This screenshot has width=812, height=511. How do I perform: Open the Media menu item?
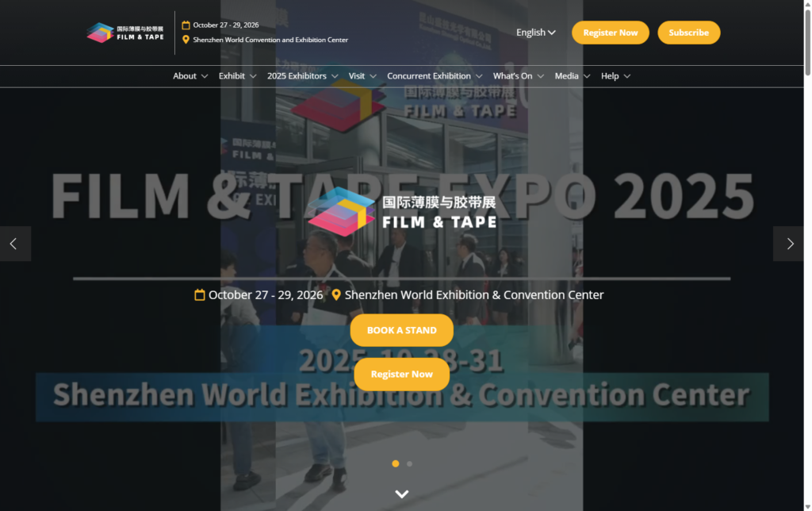tap(572, 76)
